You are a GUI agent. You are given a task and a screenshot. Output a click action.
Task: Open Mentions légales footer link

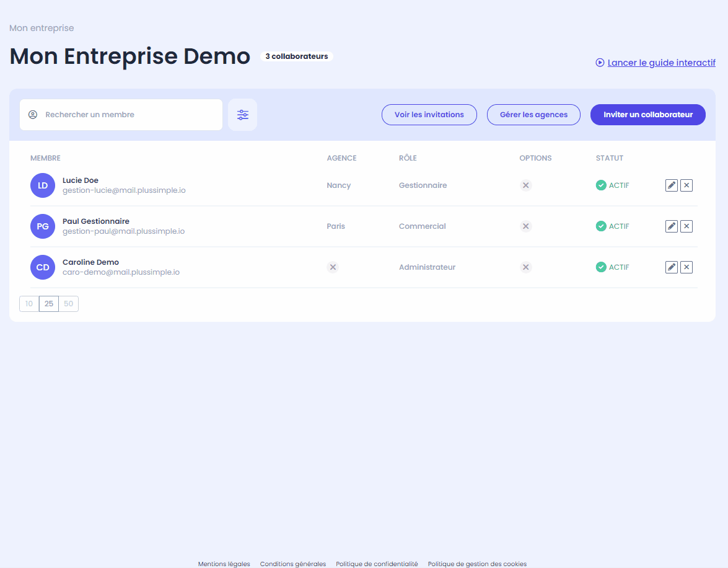224,564
